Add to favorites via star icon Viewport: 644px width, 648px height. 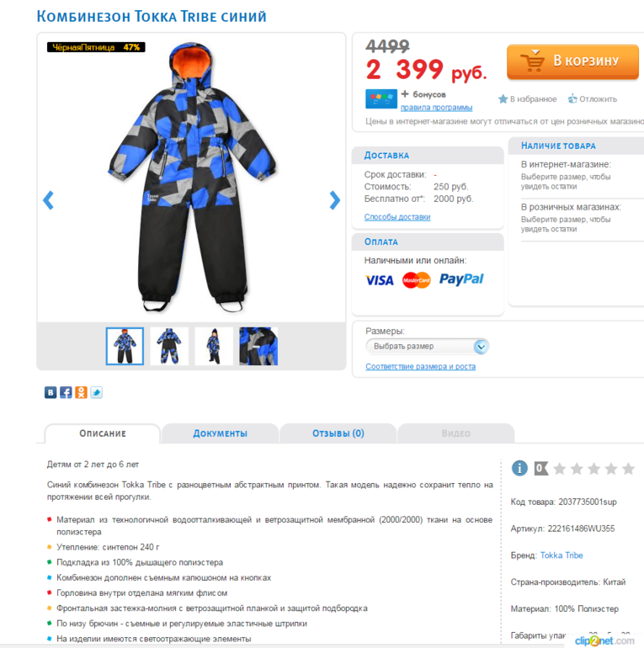pyautogui.click(x=503, y=98)
